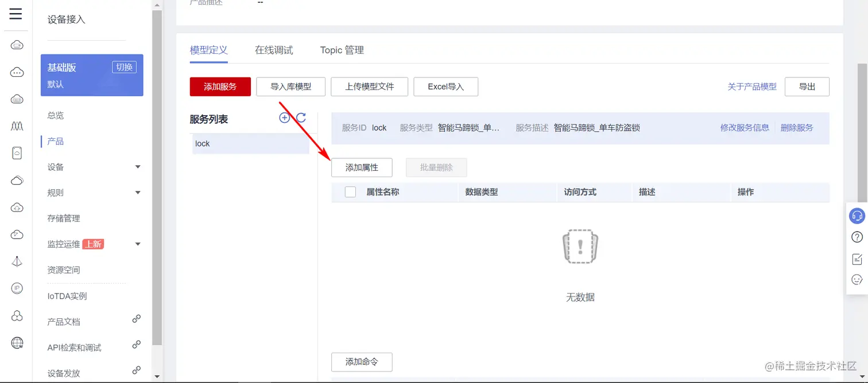Image resolution: width=868 pixels, height=383 pixels.
Task: Click the 切换 edition switch button
Action: click(x=125, y=67)
